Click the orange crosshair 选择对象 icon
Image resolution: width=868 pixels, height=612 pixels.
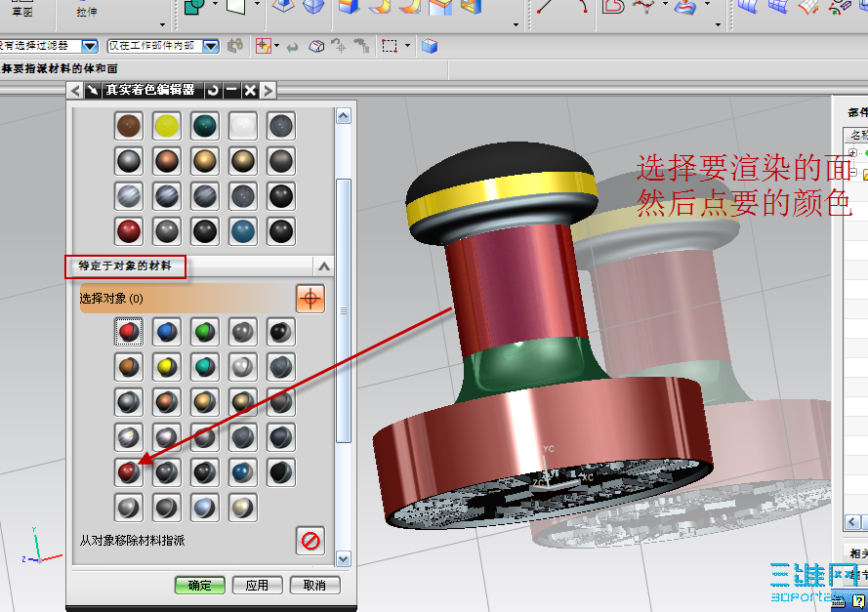(310, 299)
